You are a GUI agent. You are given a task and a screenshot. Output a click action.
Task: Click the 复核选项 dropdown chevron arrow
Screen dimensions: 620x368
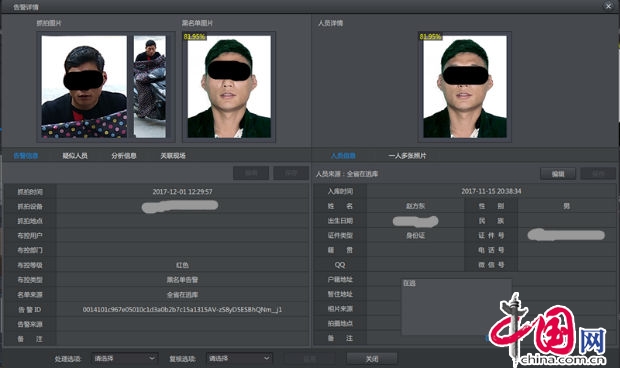267,359
